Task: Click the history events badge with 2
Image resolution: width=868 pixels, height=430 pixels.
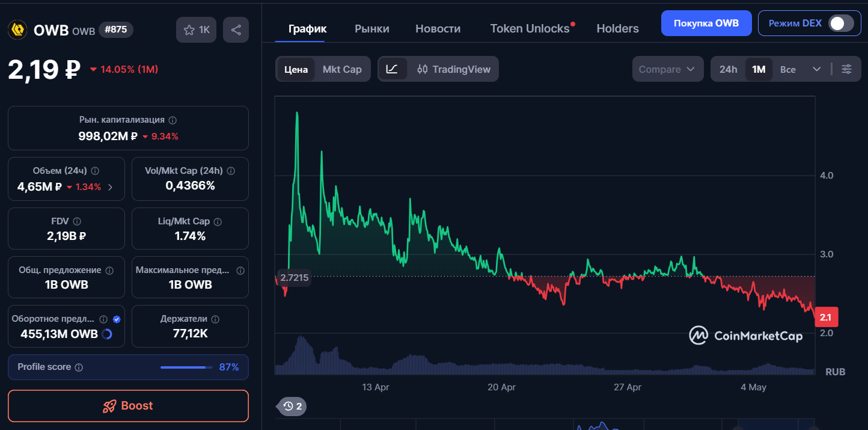Action: coord(291,406)
